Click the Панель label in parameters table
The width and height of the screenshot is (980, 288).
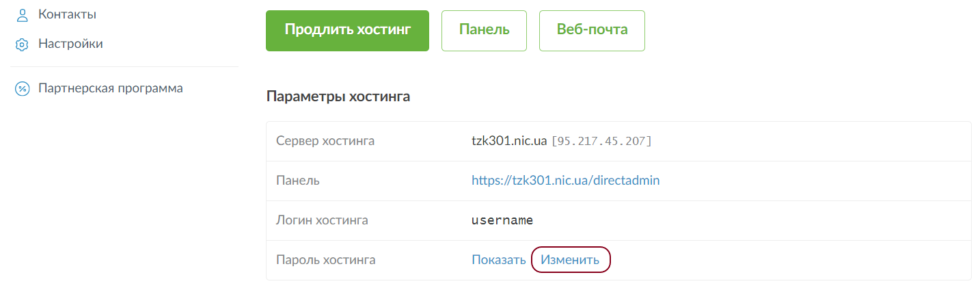298,181
